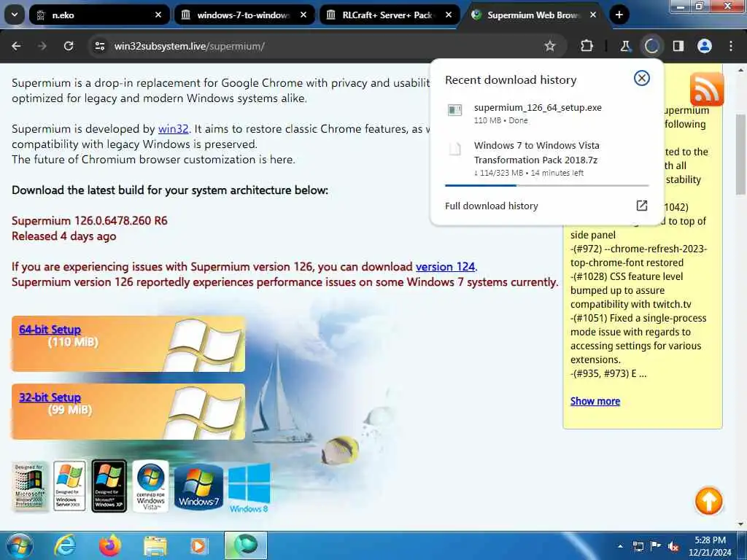Click the Windows 2000 Professional badge

coord(30,486)
